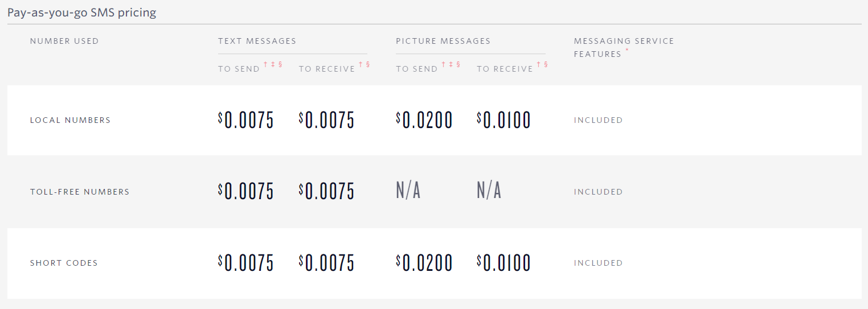Click the Pay-as-you-go SMS pricing heading
The image size is (868, 309).
pos(82,13)
